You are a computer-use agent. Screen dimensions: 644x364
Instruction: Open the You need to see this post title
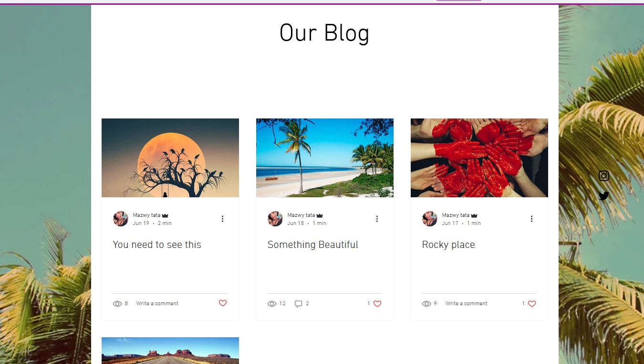157,245
